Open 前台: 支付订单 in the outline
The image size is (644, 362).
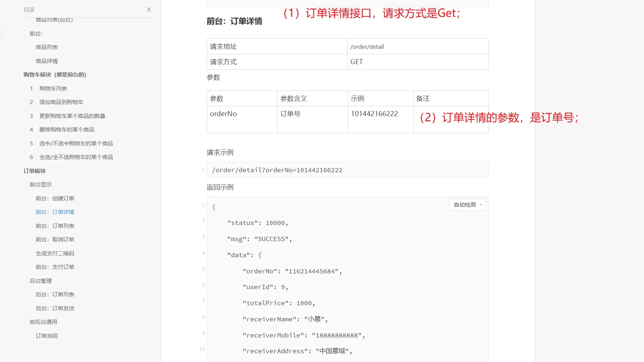(x=55, y=267)
